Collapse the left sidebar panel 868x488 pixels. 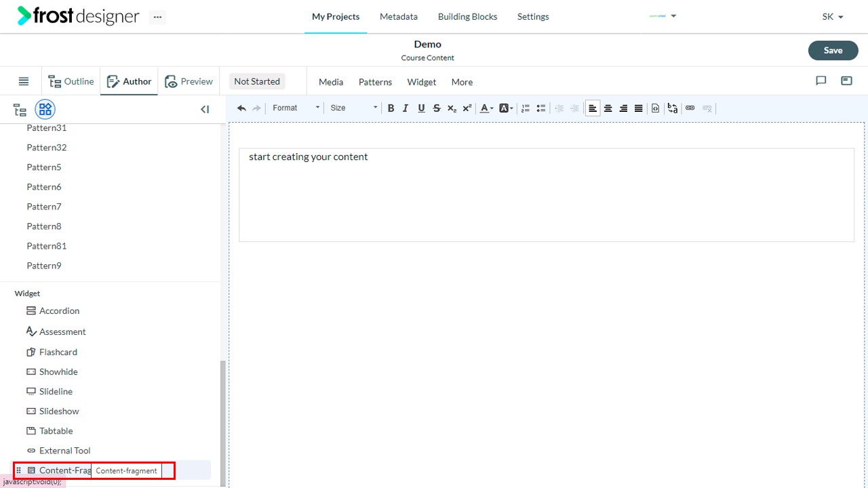pos(205,109)
